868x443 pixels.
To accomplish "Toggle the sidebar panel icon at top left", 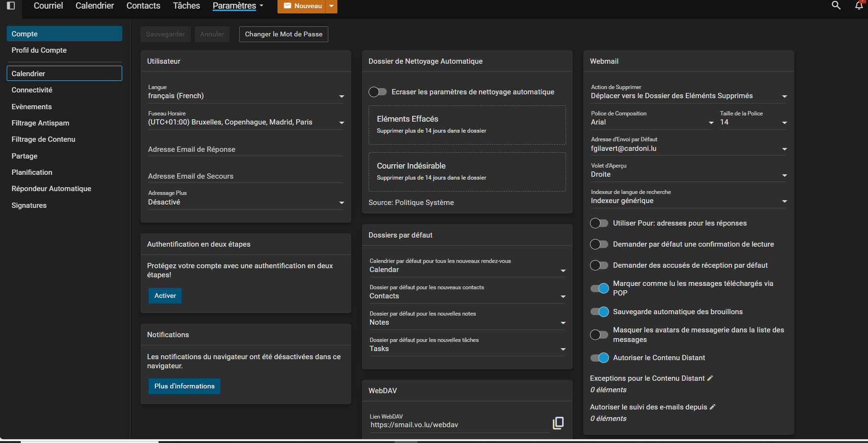I will point(11,6).
